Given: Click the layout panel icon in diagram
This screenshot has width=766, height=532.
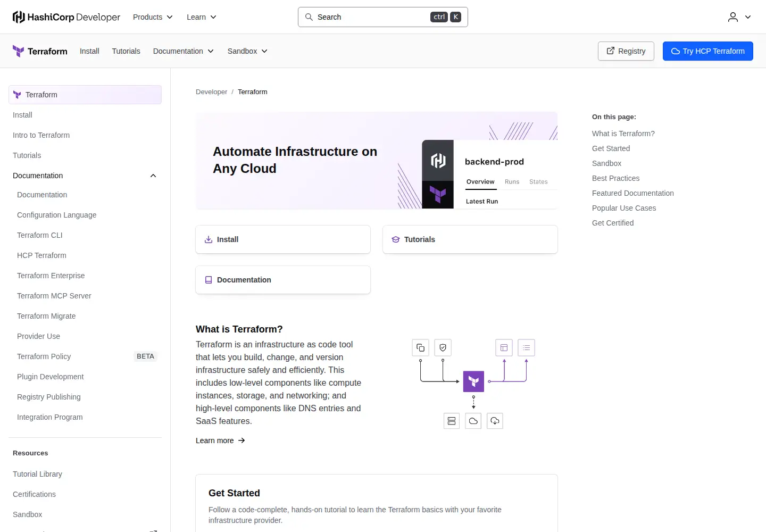Looking at the screenshot, I should (x=504, y=347).
